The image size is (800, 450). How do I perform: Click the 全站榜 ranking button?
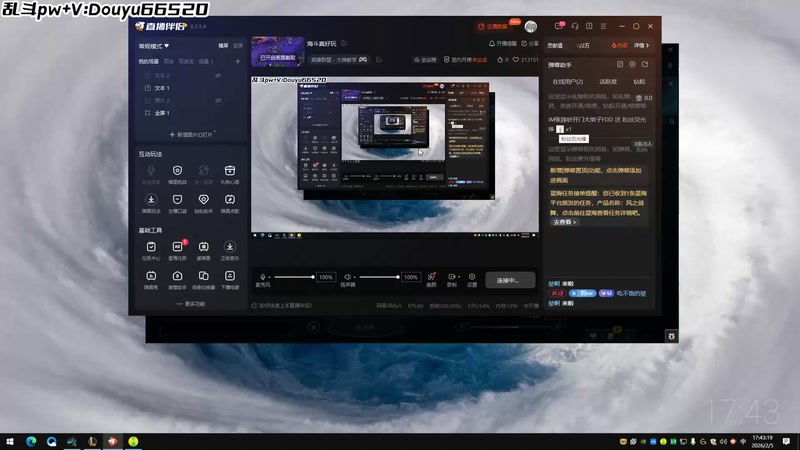(425, 60)
